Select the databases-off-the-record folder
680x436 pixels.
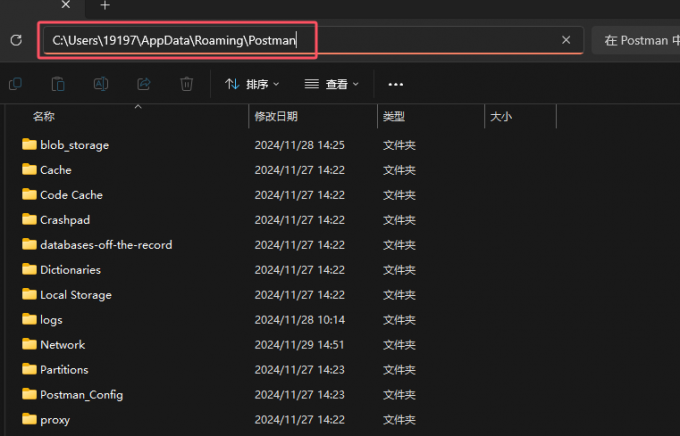click(x=106, y=245)
